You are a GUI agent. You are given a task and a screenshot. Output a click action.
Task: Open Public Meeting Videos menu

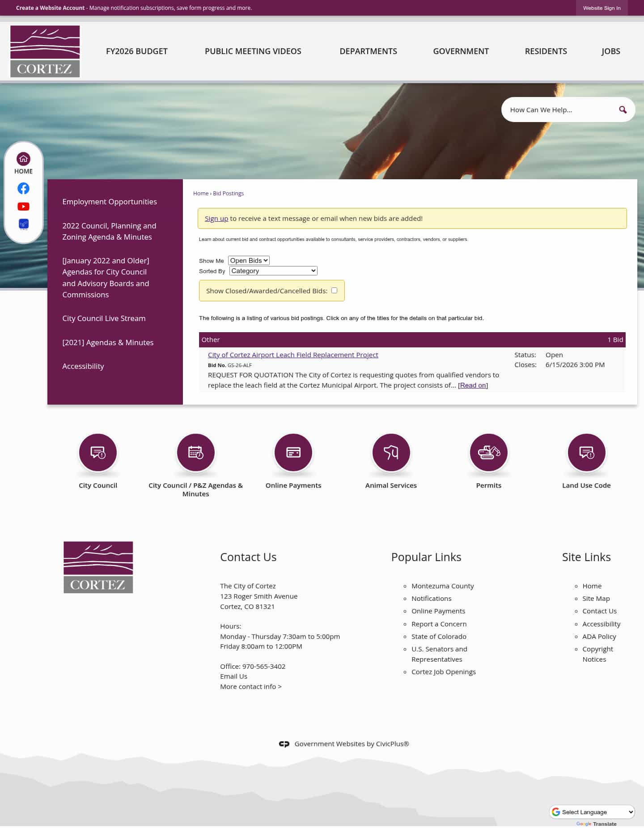253,51
